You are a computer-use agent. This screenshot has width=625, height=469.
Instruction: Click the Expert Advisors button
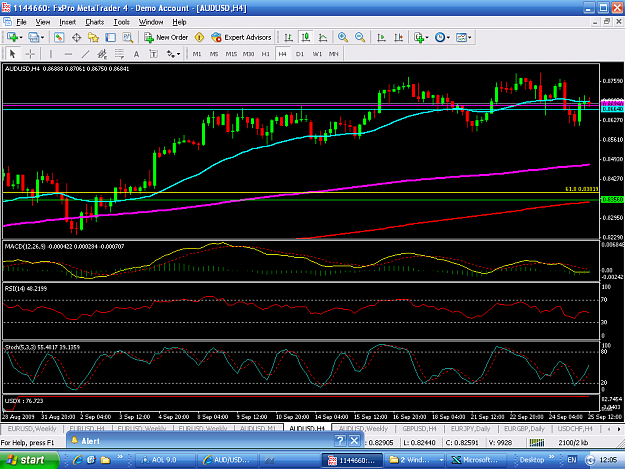click(241, 37)
